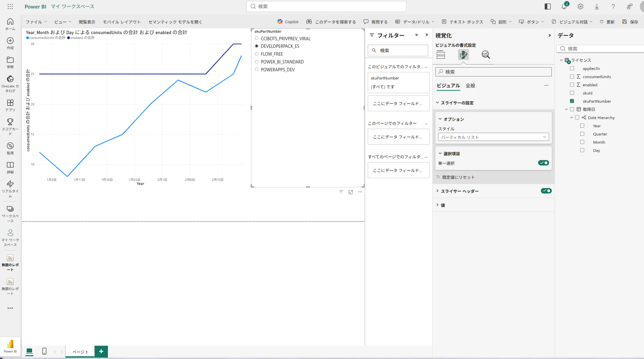Open downloads arrow icon
This screenshot has width=644, height=359.
(597, 6)
